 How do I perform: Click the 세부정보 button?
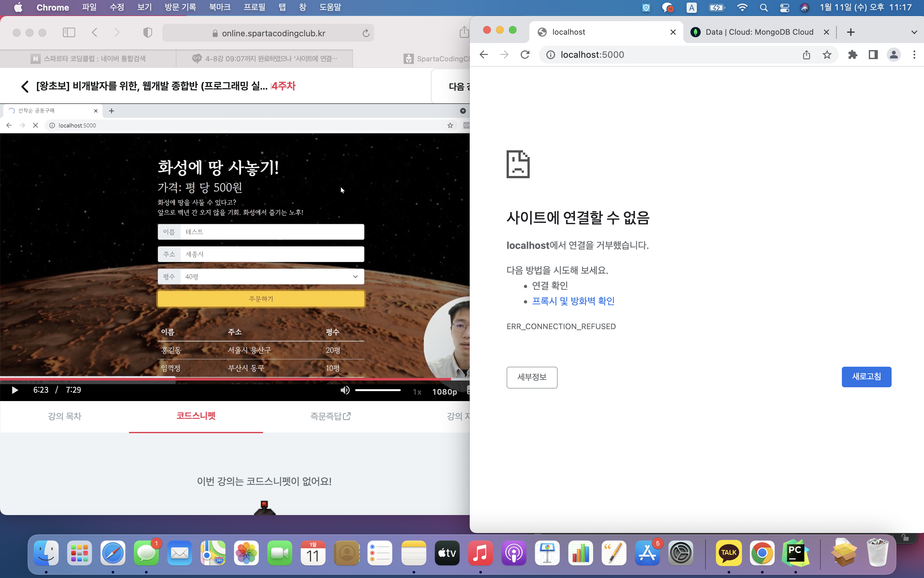(x=532, y=377)
